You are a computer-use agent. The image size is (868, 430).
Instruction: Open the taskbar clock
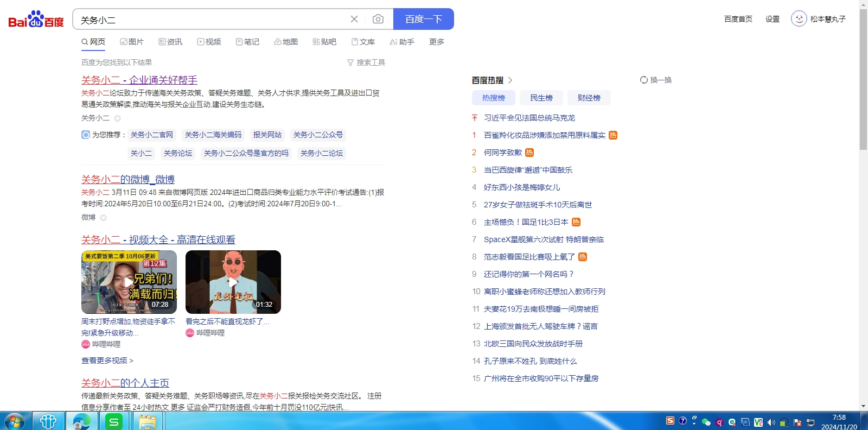[839, 422]
